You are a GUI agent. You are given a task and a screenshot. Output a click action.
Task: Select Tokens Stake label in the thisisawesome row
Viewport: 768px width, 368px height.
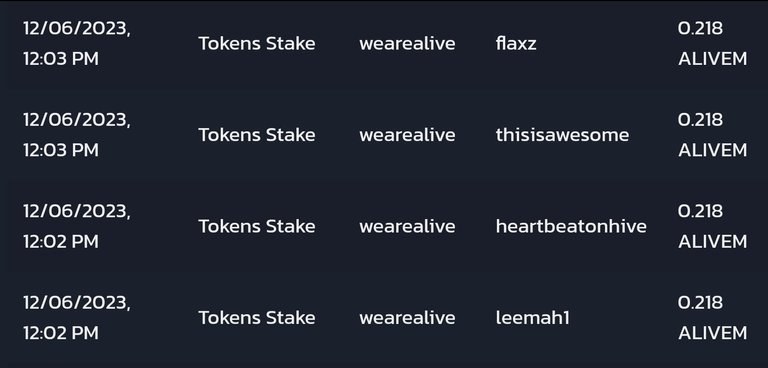pyautogui.click(x=257, y=135)
